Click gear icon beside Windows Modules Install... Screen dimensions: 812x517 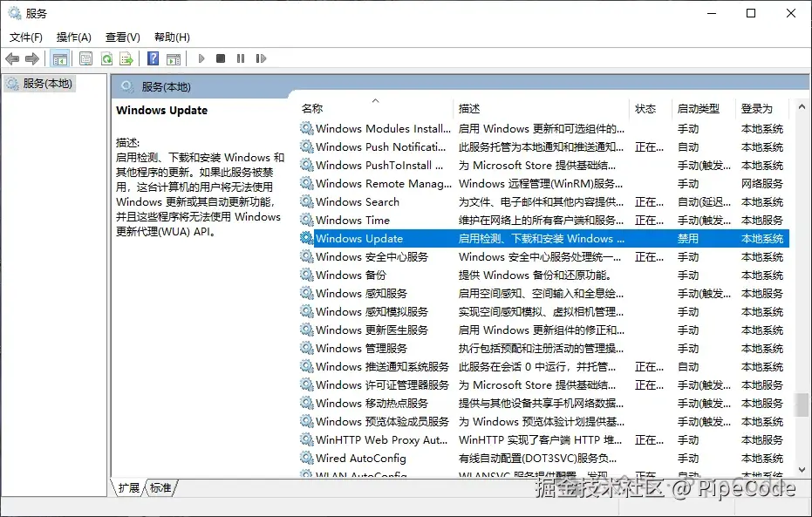[307, 128]
